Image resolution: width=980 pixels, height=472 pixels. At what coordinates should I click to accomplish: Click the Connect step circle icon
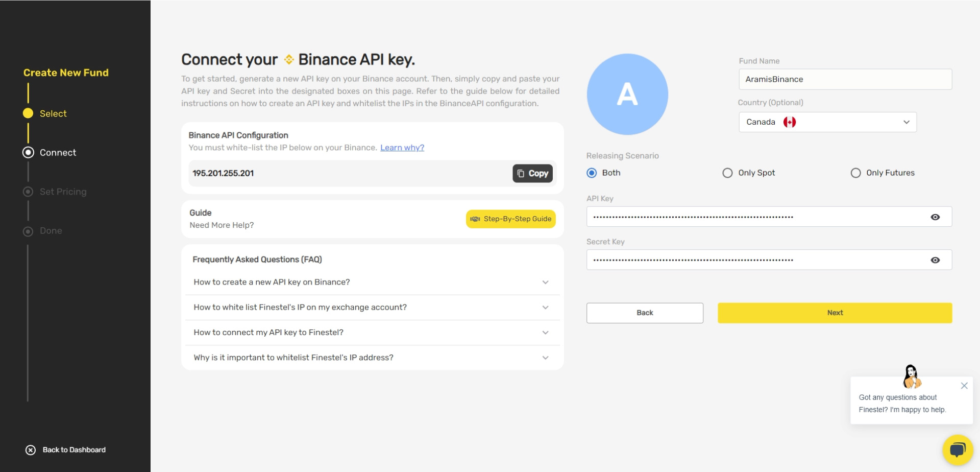(28, 152)
